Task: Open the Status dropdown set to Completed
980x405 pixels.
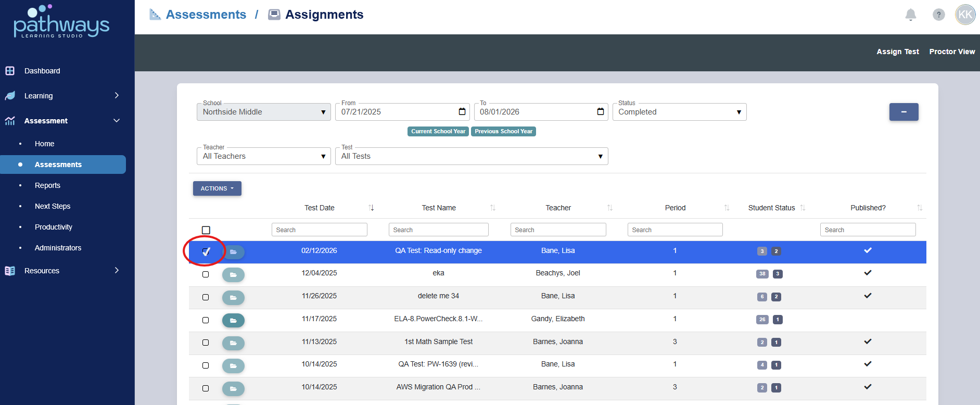Action: (679, 112)
